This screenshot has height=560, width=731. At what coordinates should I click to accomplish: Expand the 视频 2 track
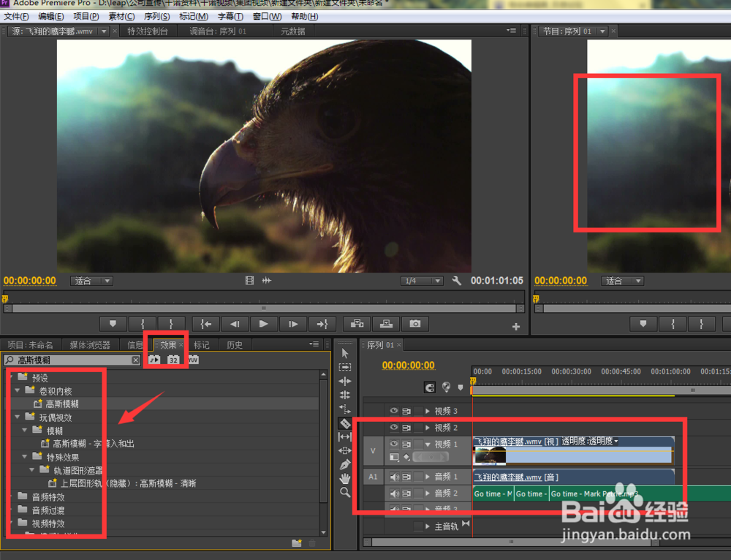point(428,428)
